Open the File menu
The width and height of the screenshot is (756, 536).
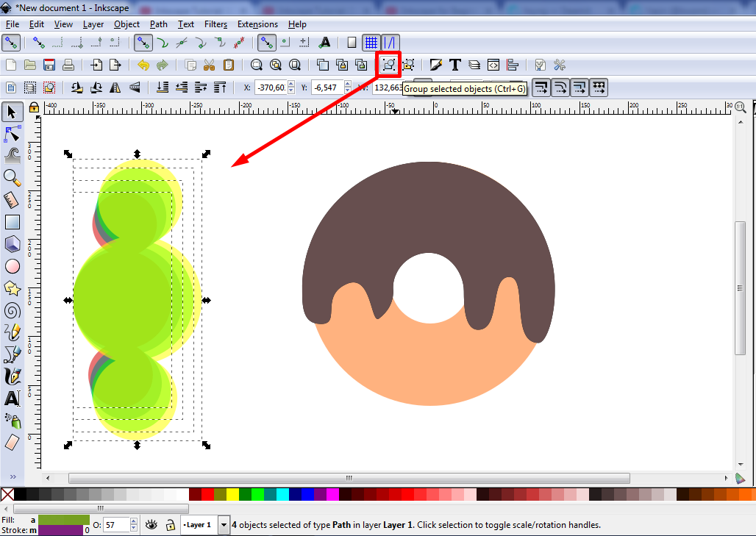click(13, 24)
